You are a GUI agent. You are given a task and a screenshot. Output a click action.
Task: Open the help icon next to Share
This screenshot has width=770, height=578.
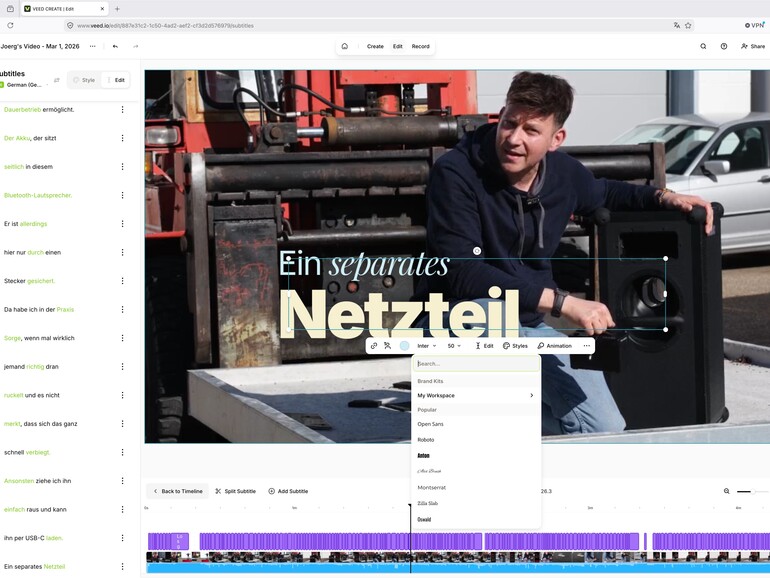coord(724,46)
